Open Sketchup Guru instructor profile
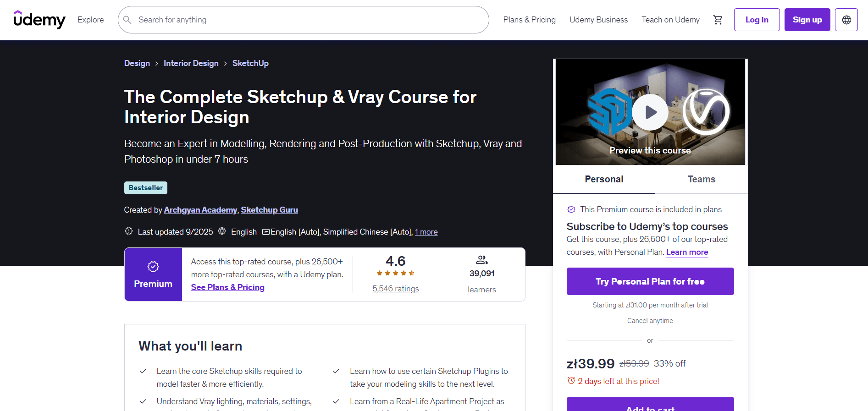868x411 pixels. pos(269,210)
